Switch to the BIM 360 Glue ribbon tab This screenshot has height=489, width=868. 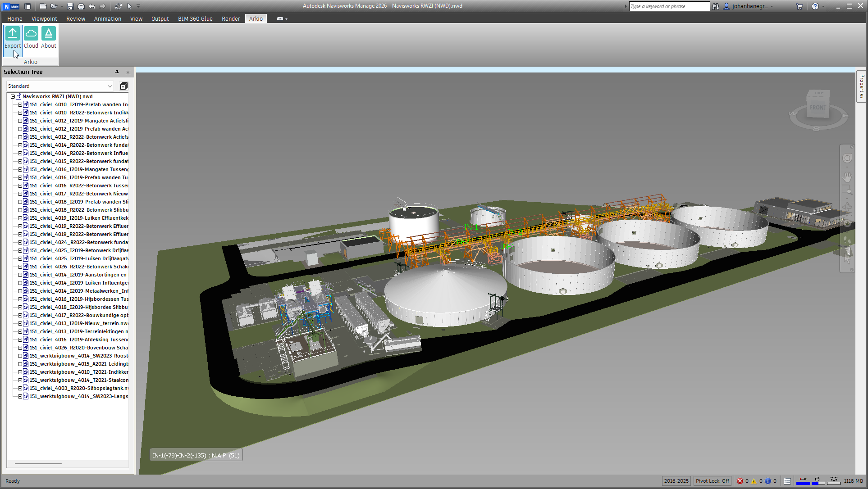coord(195,19)
